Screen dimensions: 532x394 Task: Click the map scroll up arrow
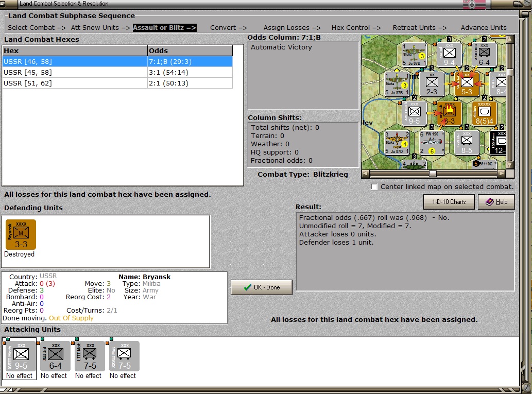(510, 39)
